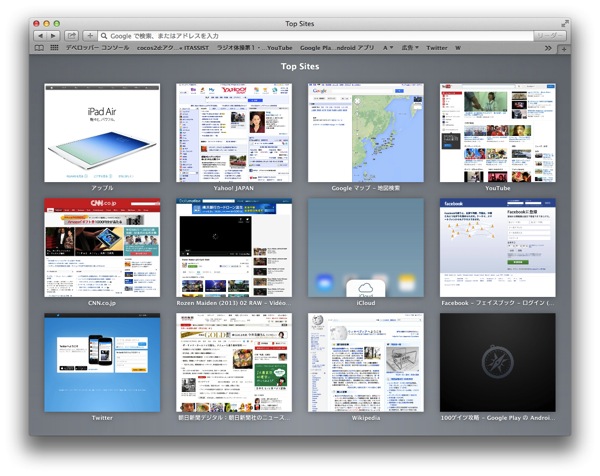Show Top Sites with the grid icon
Viewport: 600px width, 476px height.
pyautogui.click(x=54, y=48)
